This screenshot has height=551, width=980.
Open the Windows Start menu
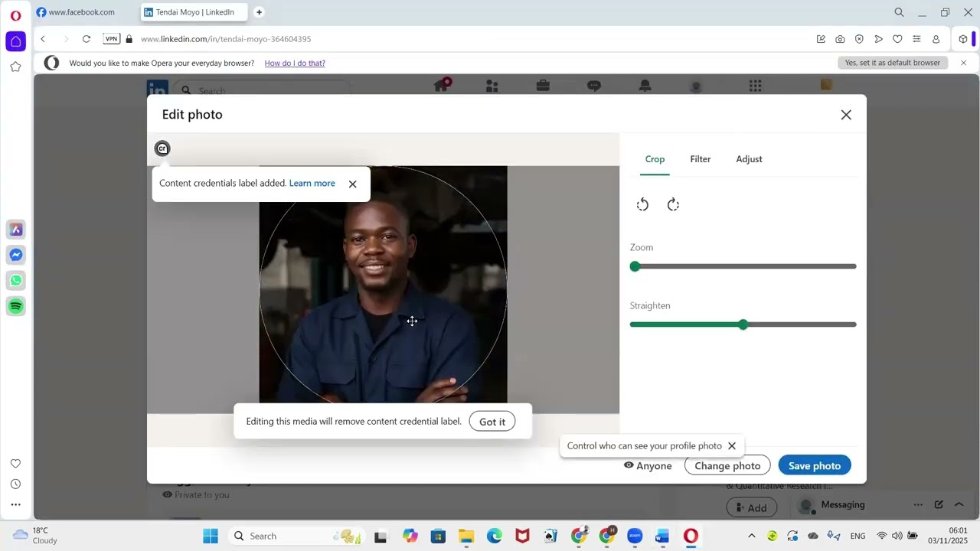click(x=211, y=536)
